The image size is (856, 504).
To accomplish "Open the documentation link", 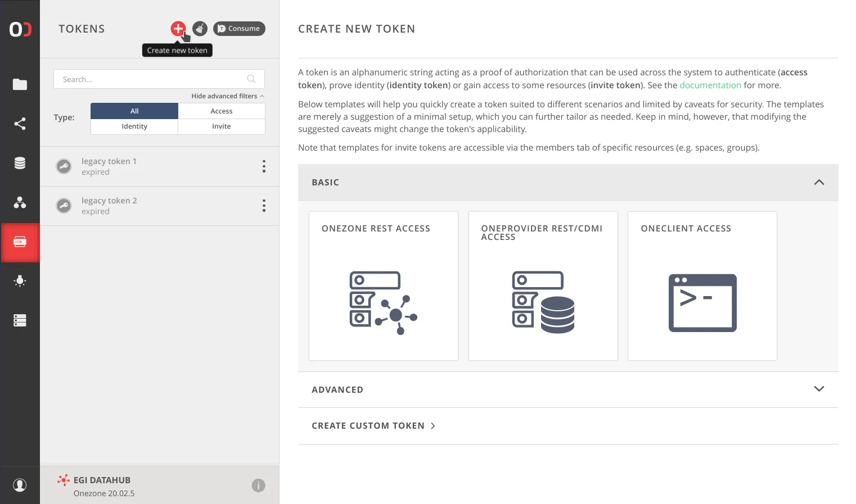I will click(710, 85).
